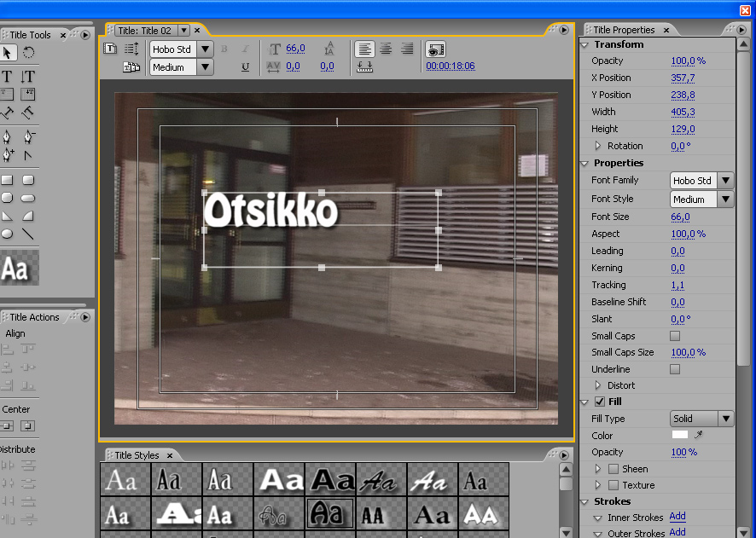
Task: Click the toolbar font size value 66,0
Action: tap(295, 48)
